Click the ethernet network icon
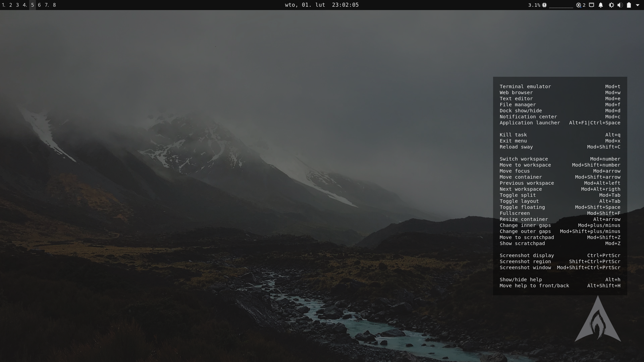Screen dimensions: 644x362 (x=591, y=5)
